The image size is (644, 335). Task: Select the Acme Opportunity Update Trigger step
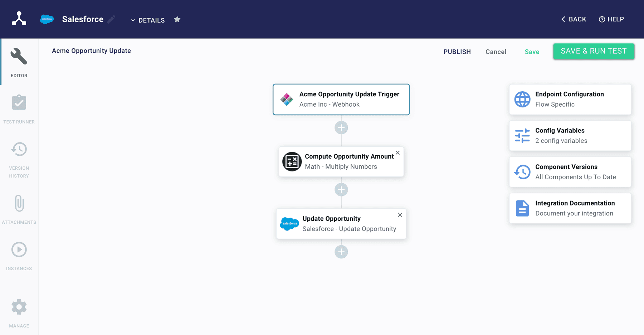pos(341,99)
